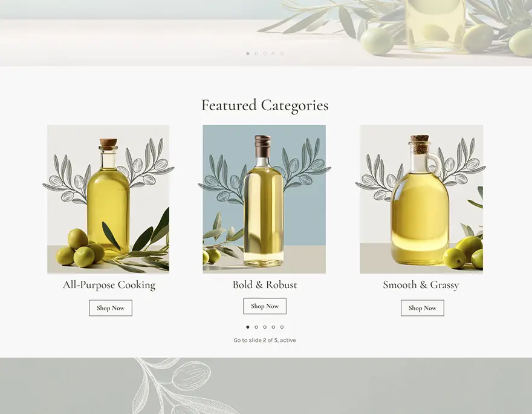Open the All-Purpose Cooking bottle image
This screenshot has height=414, width=532.
108,199
